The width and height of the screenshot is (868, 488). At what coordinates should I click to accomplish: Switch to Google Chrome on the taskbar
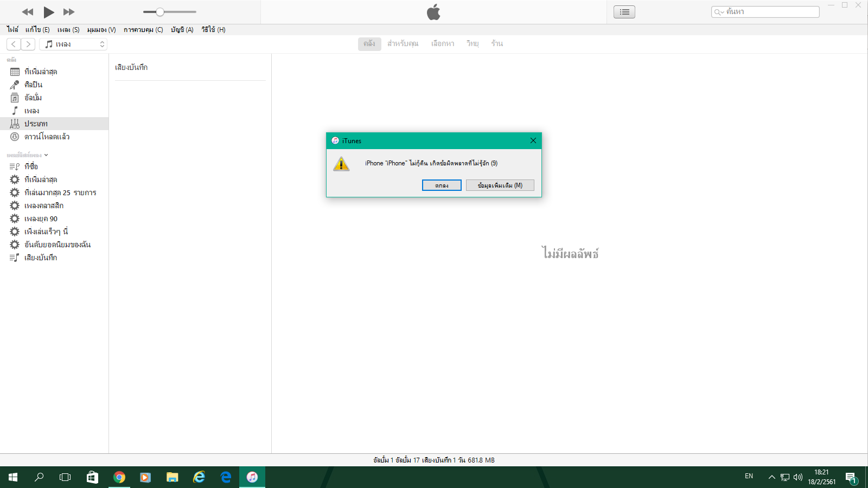[119, 477]
